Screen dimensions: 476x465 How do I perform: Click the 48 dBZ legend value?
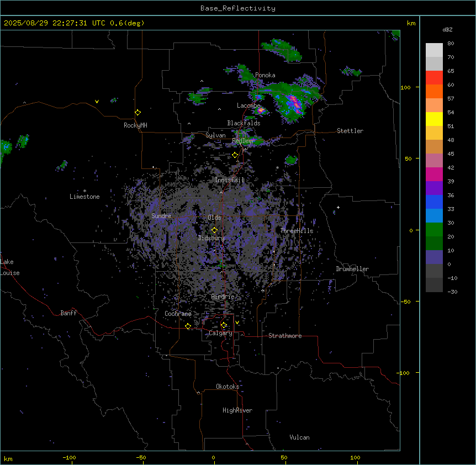pyautogui.click(x=451, y=140)
